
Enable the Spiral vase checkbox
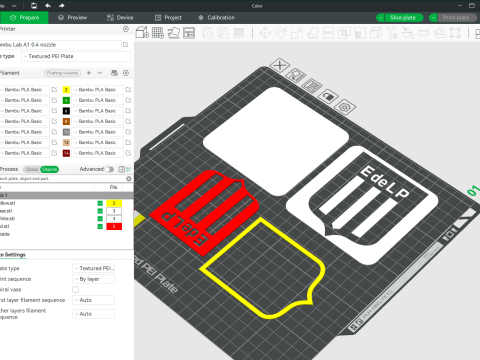pos(76,289)
